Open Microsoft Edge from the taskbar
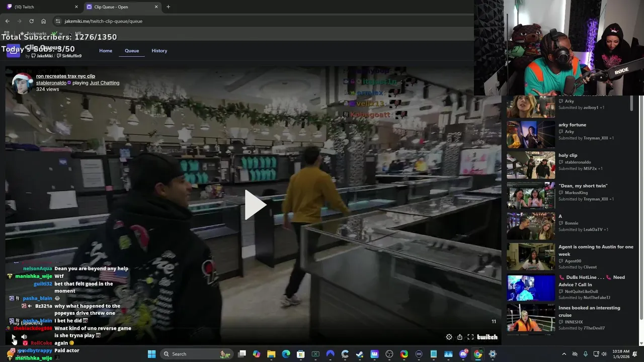The height and width of the screenshot is (362, 644). point(286,354)
